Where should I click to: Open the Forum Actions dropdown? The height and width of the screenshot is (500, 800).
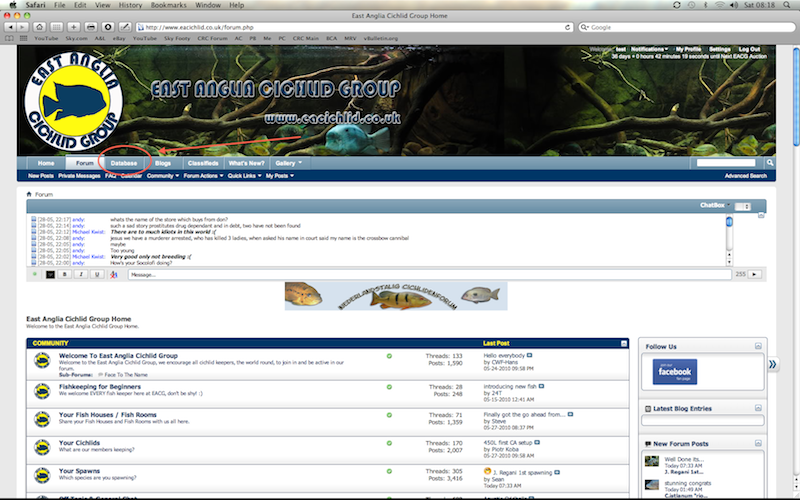pos(204,176)
